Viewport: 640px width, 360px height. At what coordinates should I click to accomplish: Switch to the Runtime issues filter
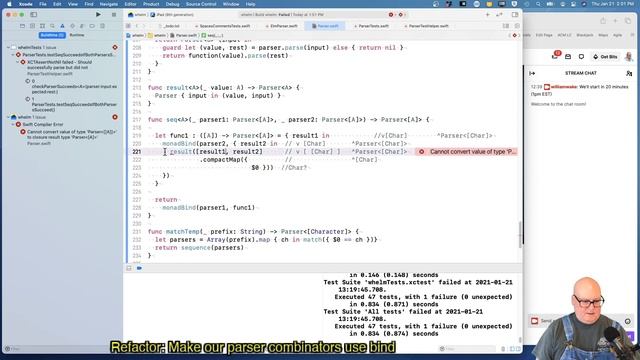click(77, 35)
